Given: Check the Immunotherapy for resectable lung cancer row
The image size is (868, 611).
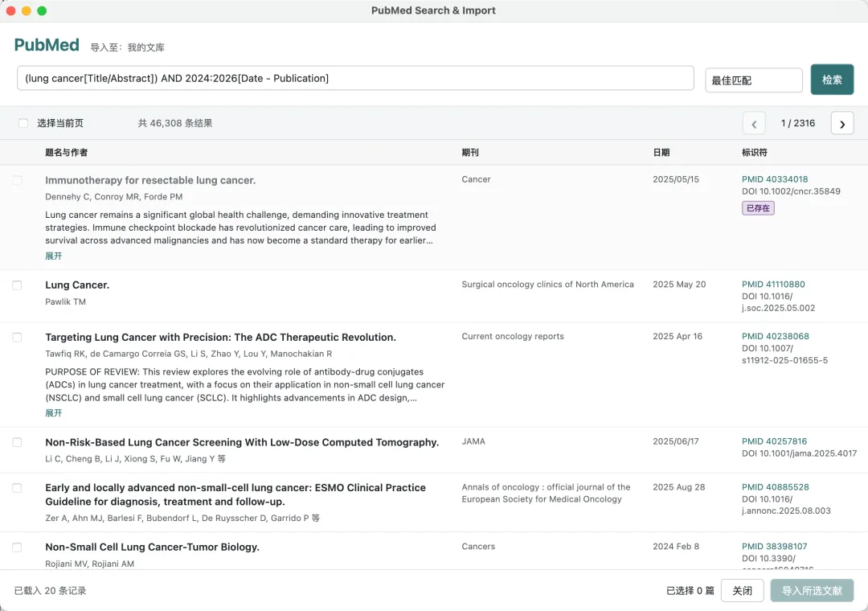Looking at the screenshot, I should click(17, 180).
